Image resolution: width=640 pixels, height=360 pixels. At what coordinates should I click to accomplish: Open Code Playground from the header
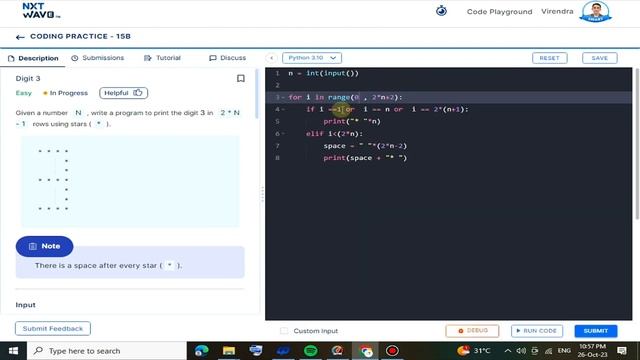point(499,12)
